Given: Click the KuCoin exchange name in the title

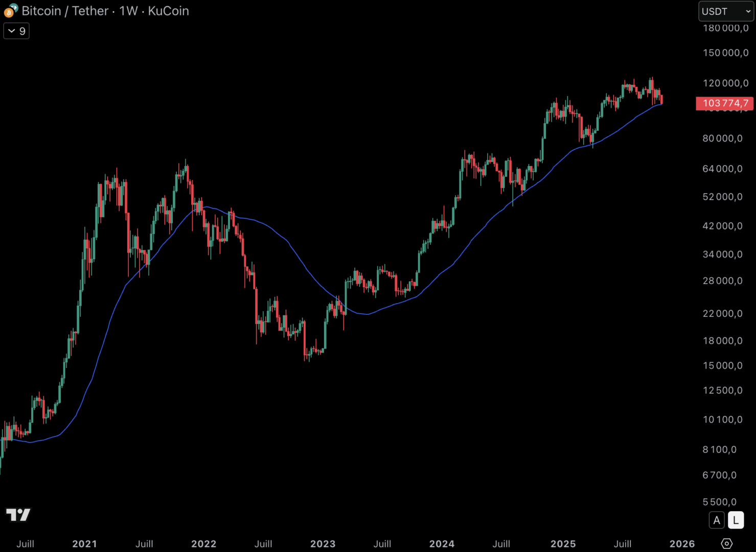Looking at the screenshot, I should (x=168, y=11).
